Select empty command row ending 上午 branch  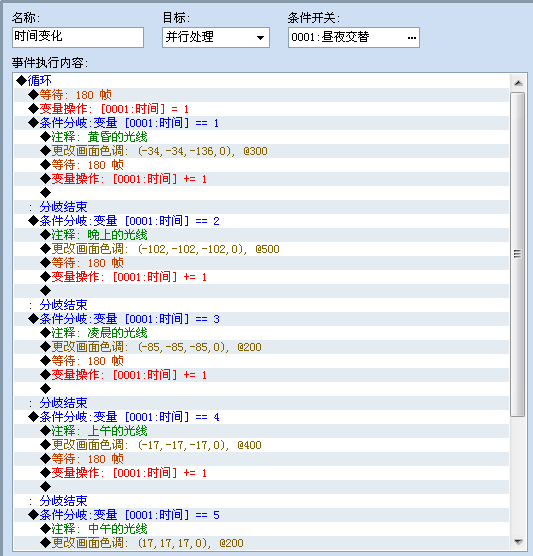click(x=261, y=487)
